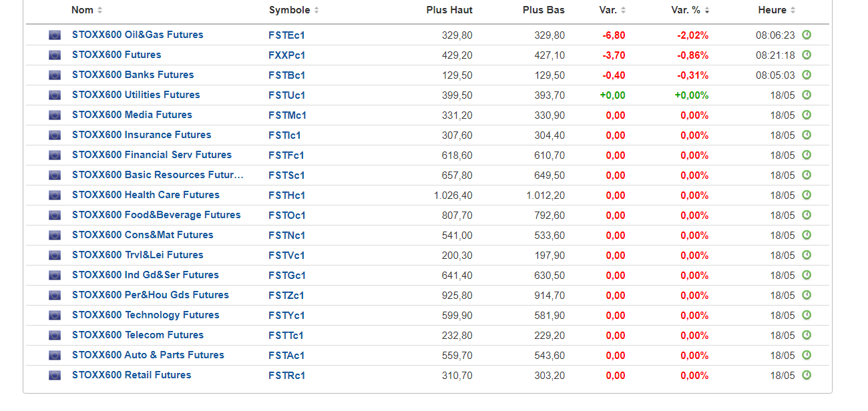
Task: Click the flag icon beside Telecom Futures
Action: pyautogui.click(x=55, y=336)
